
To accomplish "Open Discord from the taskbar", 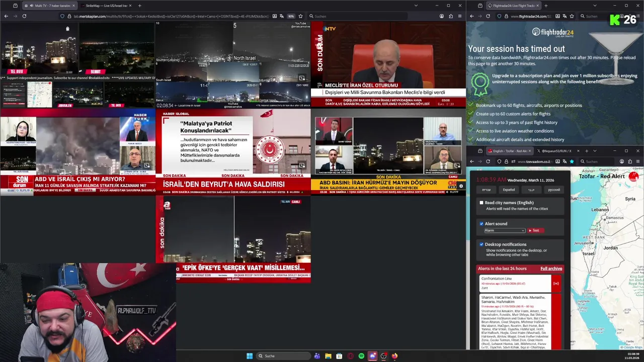I will point(372,356).
